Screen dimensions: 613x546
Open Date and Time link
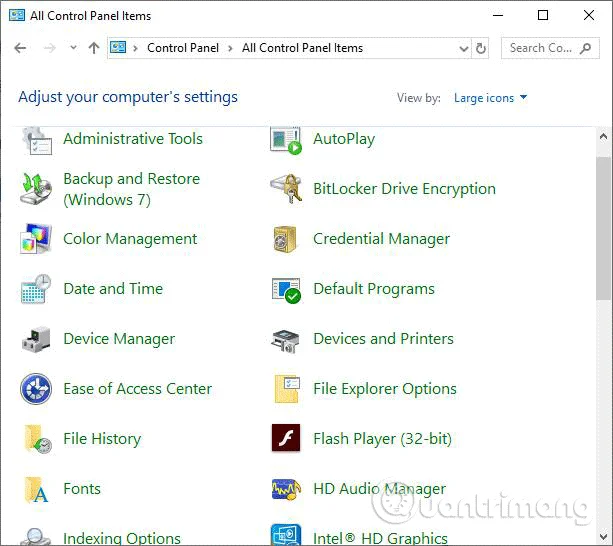[113, 289]
